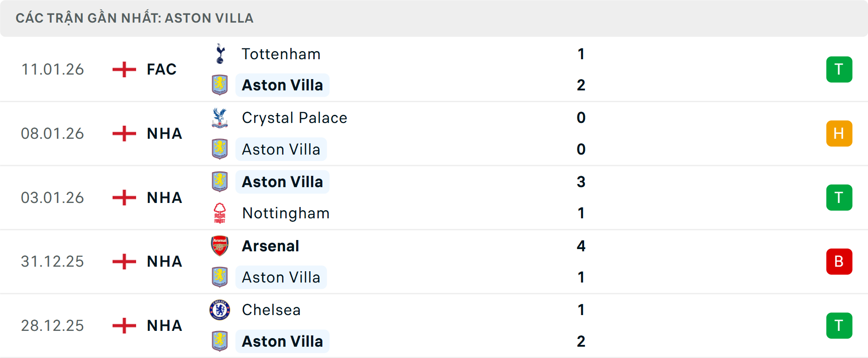Open the FAC competition tab
This screenshot has height=358, width=868.
161,69
